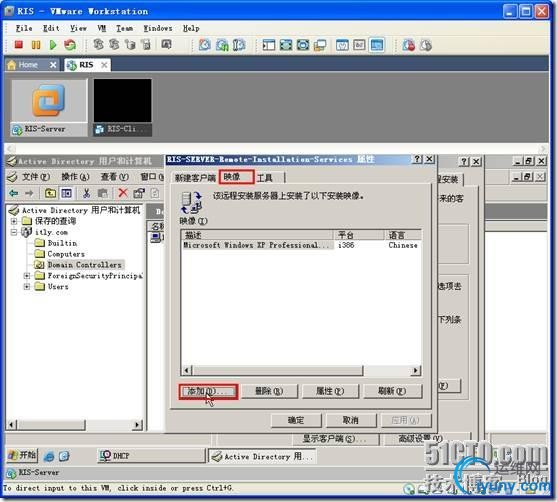557x502 pixels.
Task: Click the green Power On play icon
Action: coord(53,45)
